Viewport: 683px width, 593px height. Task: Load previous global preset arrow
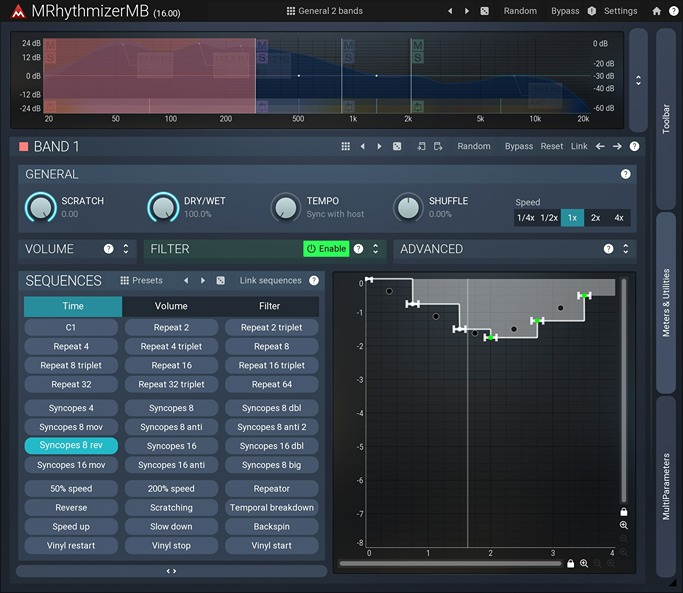coord(450,11)
